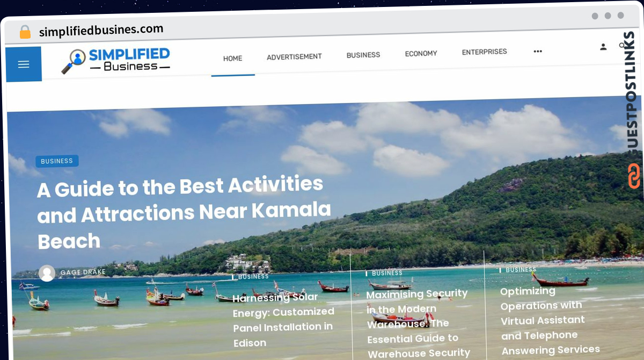Click the Simplified Business magnifier logo
The width and height of the screenshot is (644, 360).
[x=115, y=60]
